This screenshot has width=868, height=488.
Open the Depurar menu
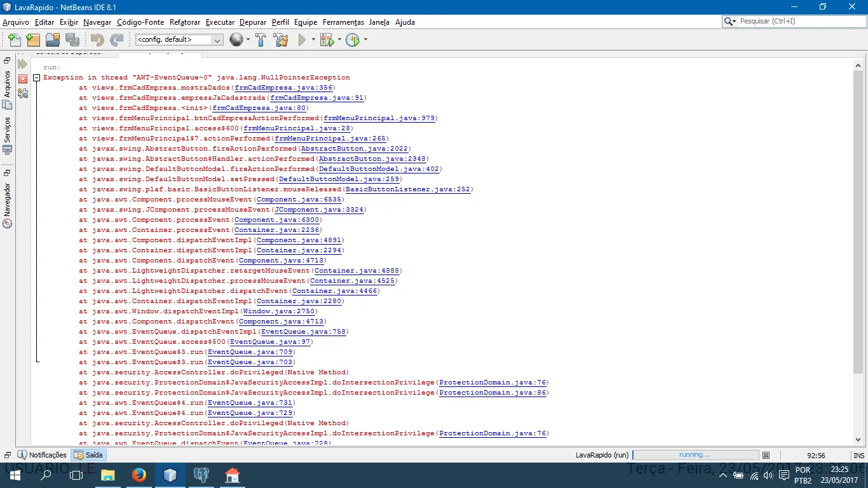pyautogui.click(x=253, y=22)
